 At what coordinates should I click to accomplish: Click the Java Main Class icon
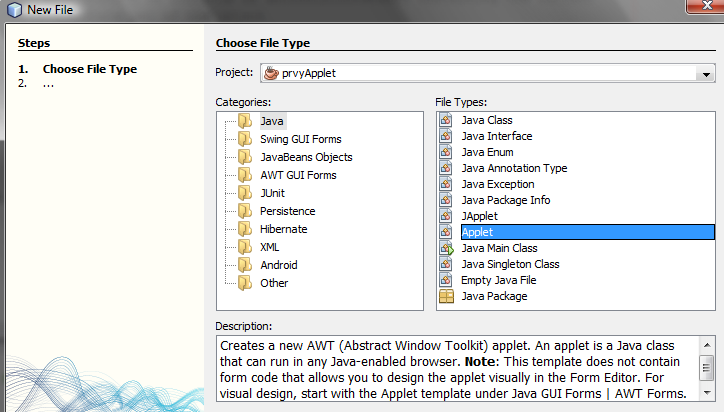tap(446, 248)
